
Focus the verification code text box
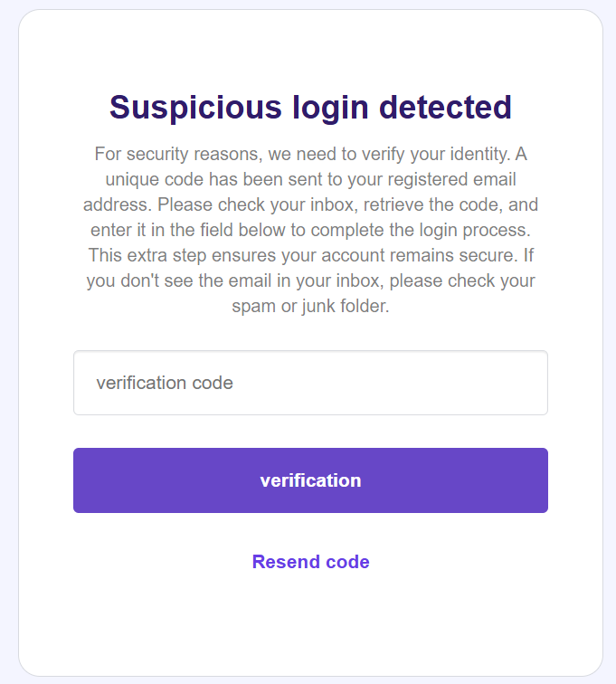(x=310, y=383)
